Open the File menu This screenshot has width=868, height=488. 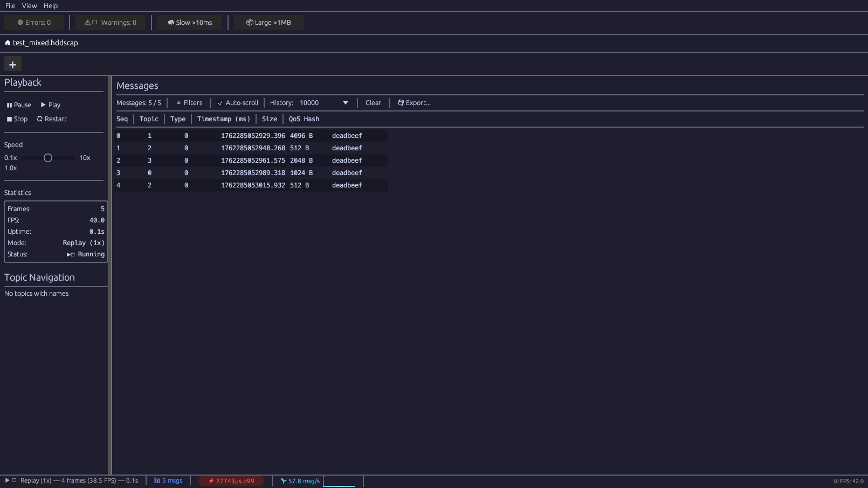coord(10,6)
